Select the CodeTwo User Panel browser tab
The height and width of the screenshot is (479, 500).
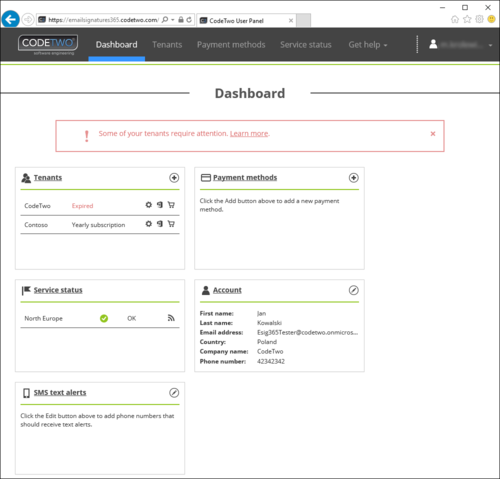point(246,21)
